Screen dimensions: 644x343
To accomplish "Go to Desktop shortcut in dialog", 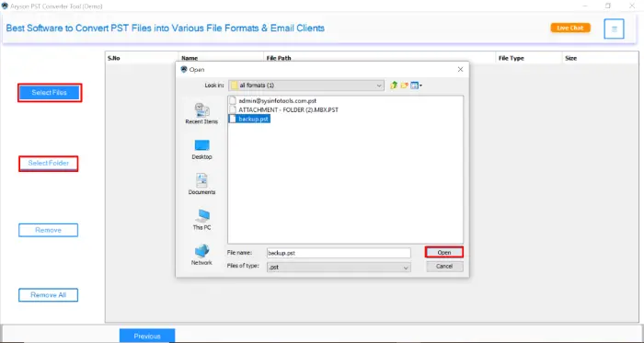I will click(x=201, y=149).
